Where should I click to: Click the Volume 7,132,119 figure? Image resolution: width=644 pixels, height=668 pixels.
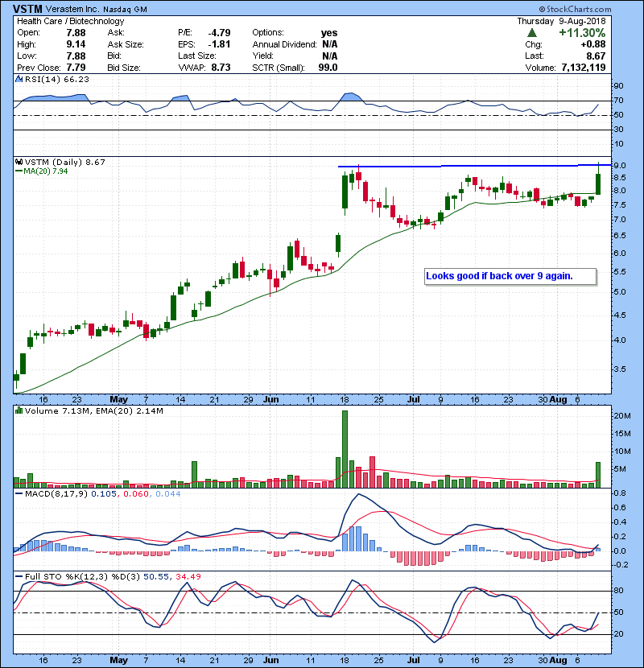pos(583,68)
